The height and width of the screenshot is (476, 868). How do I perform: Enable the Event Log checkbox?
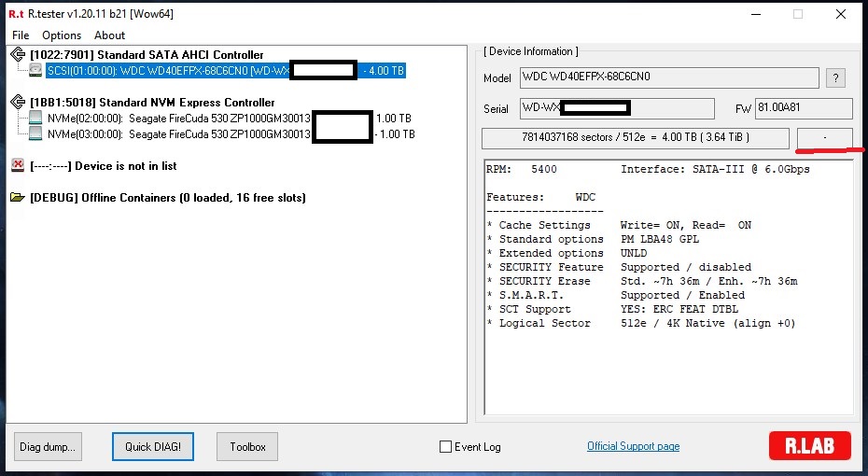(445, 447)
